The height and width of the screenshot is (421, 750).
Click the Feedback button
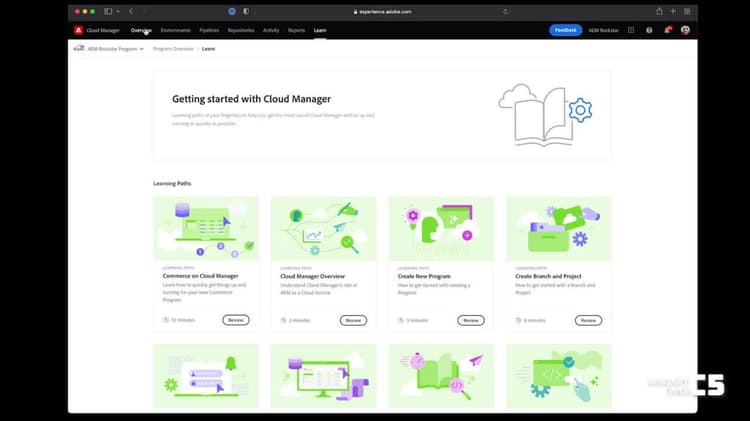pyautogui.click(x=565, y=30)
